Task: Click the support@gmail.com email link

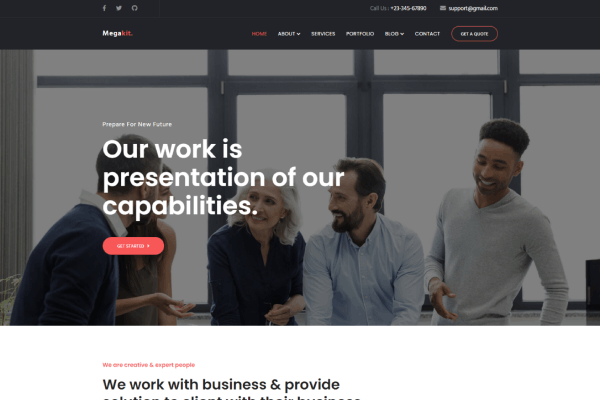Action: pyautogui.click(x=473, y=8)
